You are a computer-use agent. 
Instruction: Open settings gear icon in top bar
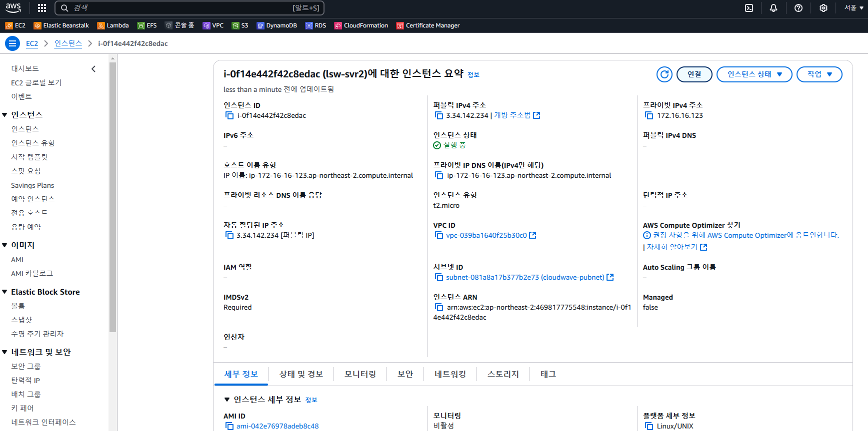point(823,8)
